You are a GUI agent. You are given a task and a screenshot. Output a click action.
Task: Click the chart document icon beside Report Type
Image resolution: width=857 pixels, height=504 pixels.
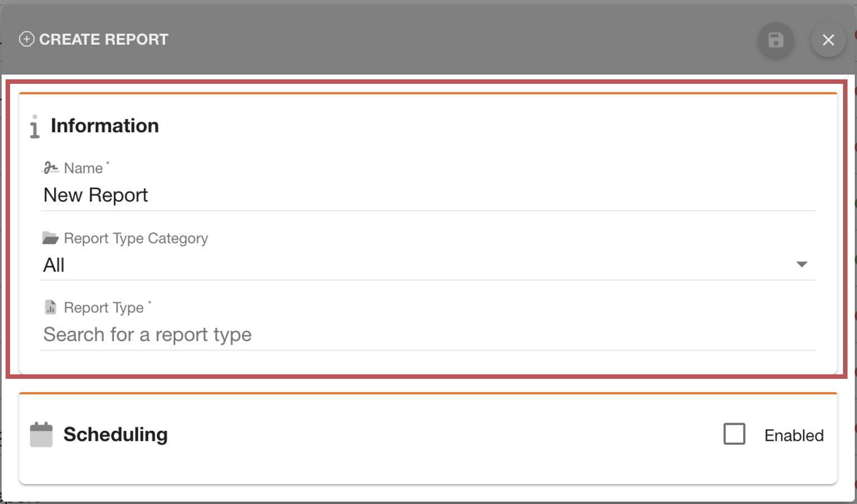point(50,306)
